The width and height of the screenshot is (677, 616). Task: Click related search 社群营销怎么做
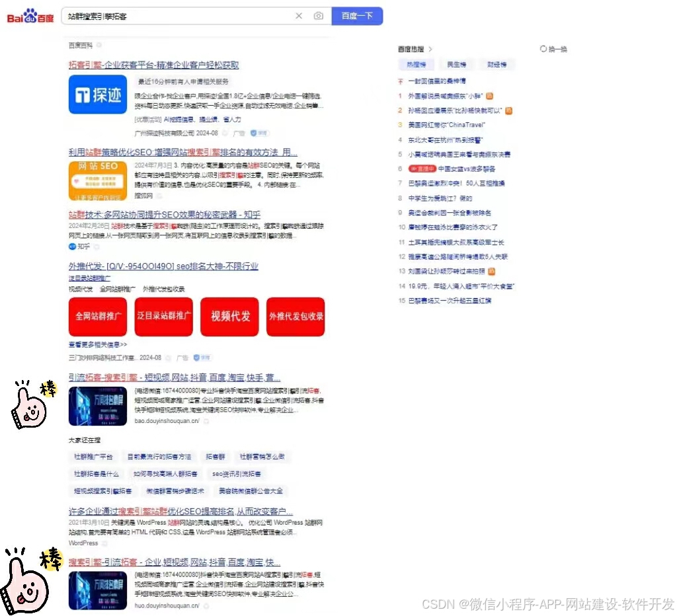point(262,457)
